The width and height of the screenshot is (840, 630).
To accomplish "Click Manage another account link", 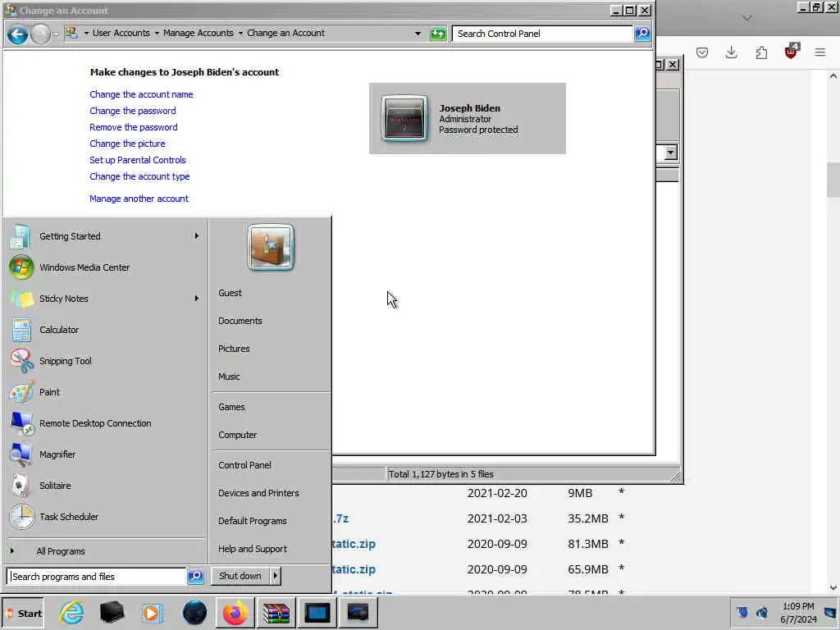I will click(139, 199).
